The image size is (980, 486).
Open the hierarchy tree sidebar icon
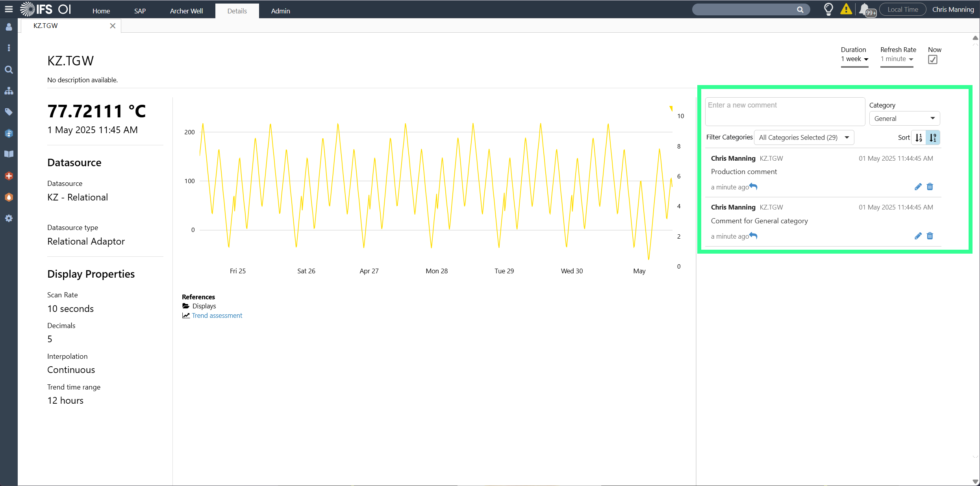click(9, 91)
